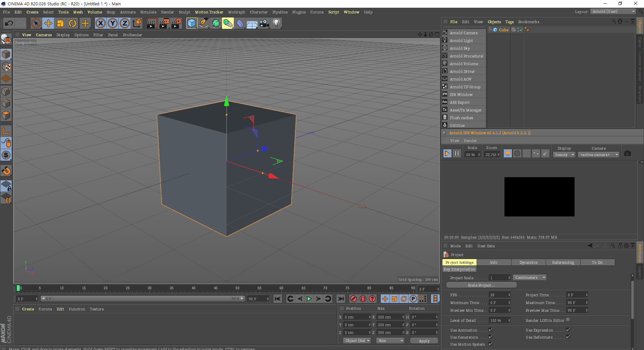Click the Scale Project... button
Screen dimensions: 644x350
click(481, 285)
